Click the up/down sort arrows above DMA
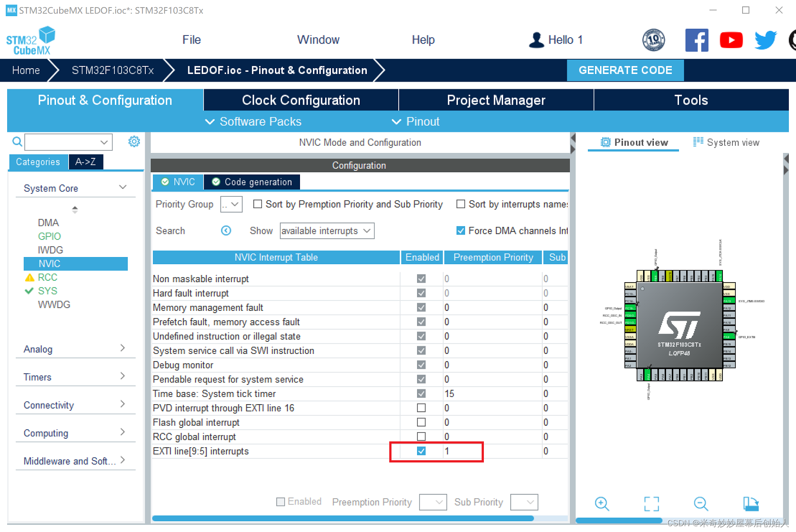This screenshot has height=532, width=796. (75, 209)
